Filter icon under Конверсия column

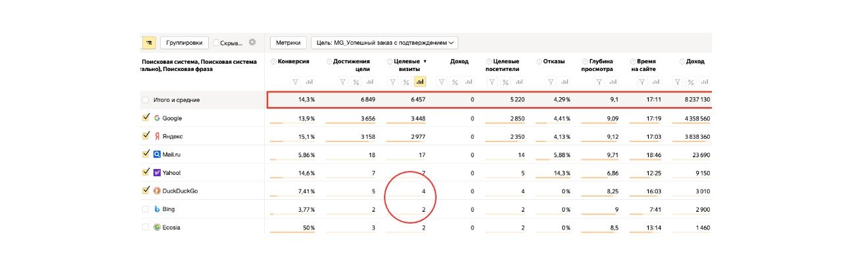(x=295, y=82)
